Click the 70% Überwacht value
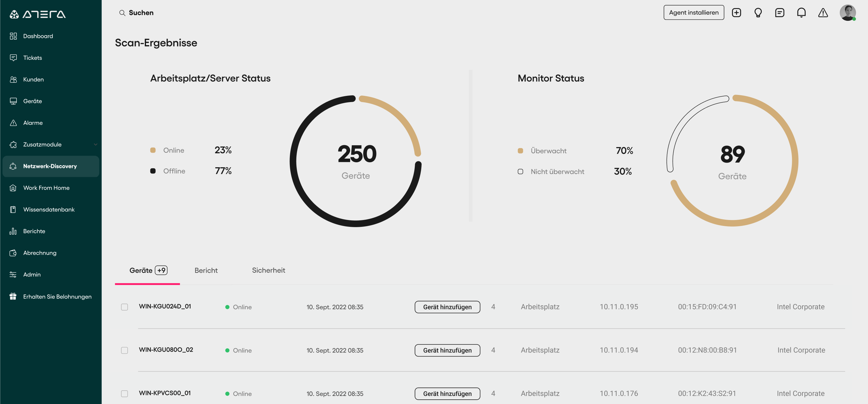The image size is (868, 404). click(x=624, y=151)
